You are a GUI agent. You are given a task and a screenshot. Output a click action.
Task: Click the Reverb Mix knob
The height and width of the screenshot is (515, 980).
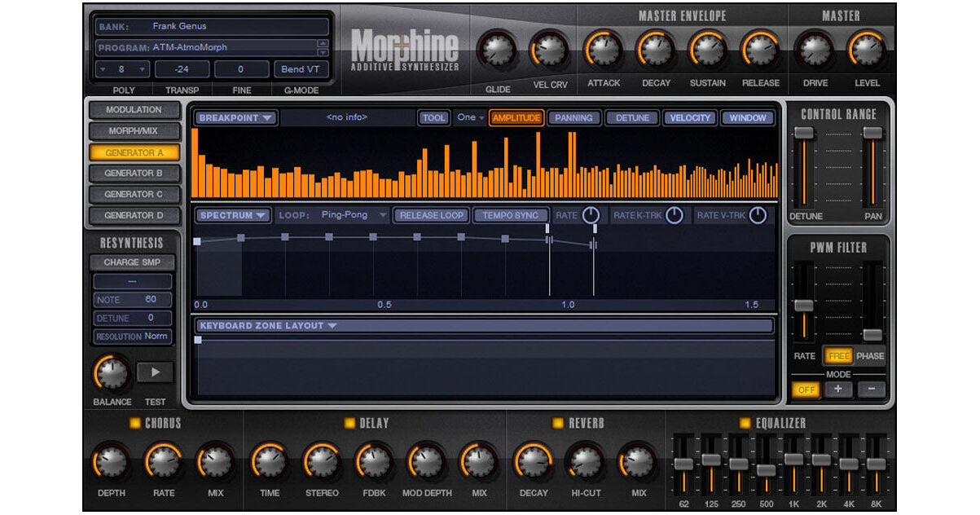click(x=638, y=461)
